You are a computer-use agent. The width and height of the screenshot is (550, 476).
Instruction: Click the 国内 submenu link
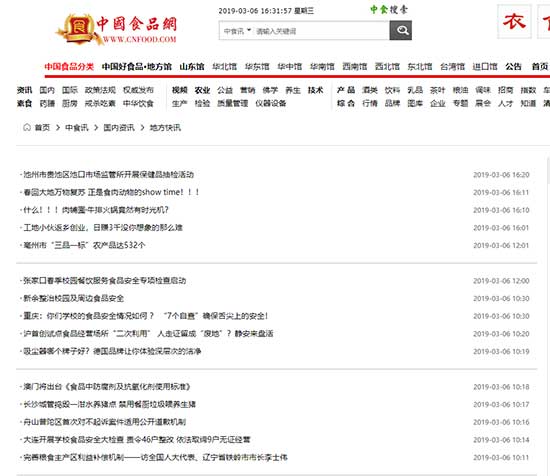pos(47,90)
